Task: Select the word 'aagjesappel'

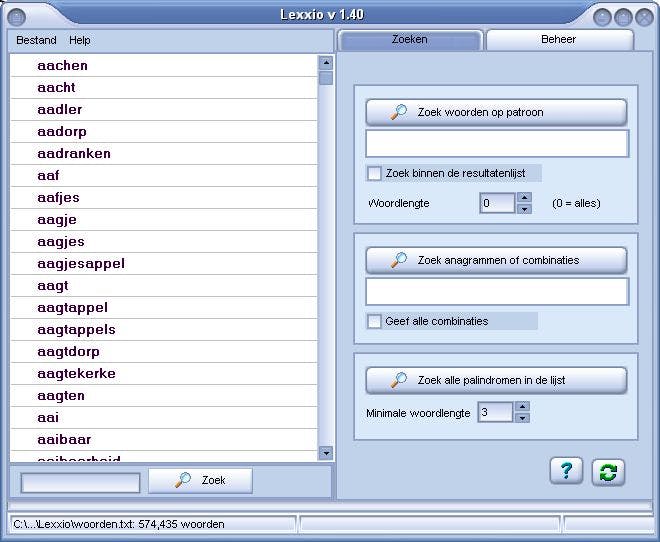Action: 164,264
